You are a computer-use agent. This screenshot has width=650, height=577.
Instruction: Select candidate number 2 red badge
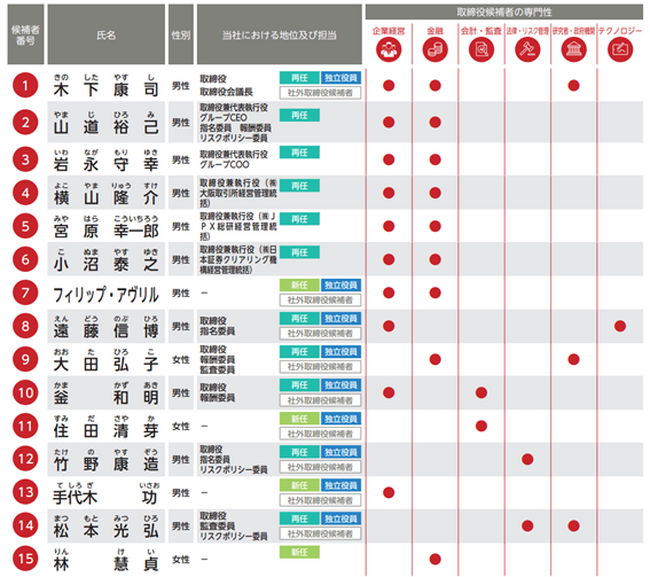pos(25,122)
